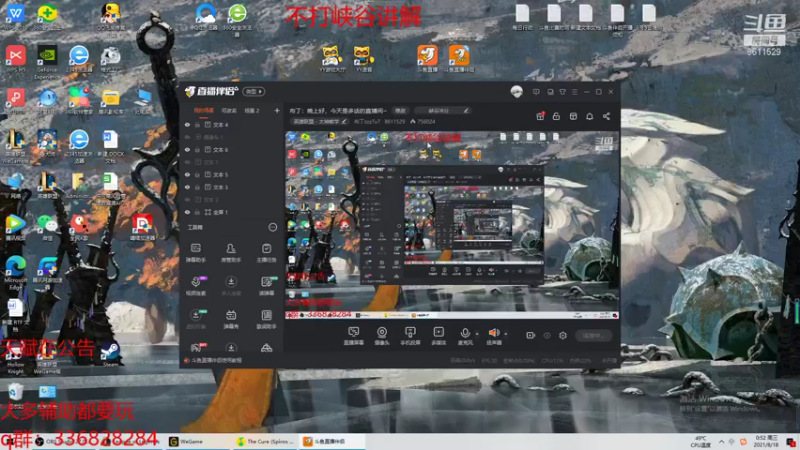
Task: Edit the 英雄联盟 category tag
Action: click(319, 122)
